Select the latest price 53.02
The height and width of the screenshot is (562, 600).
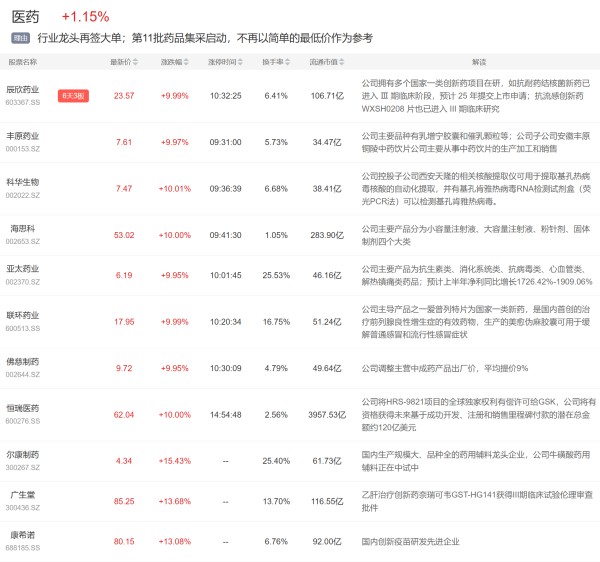tap(124, 235)
